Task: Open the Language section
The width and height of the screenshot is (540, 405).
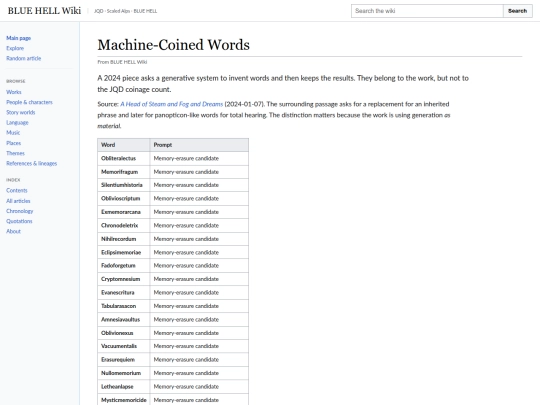Action: (x=17, y=122)
